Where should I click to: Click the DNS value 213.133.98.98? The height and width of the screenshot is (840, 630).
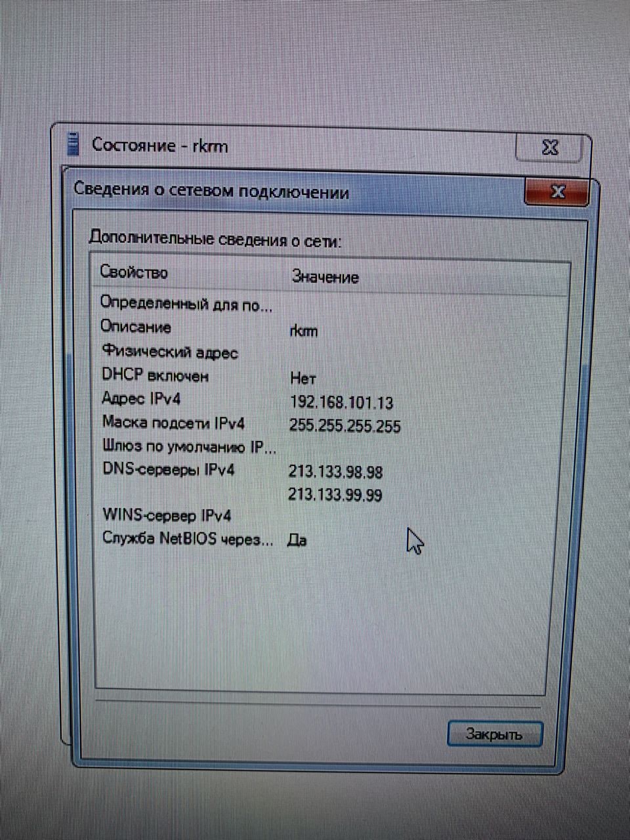335,472
